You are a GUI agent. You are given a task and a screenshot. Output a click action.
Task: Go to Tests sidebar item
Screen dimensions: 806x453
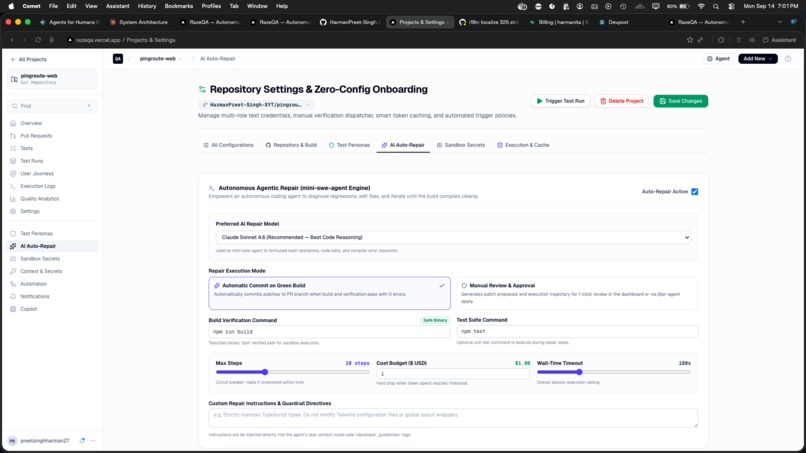click(26, 149)
